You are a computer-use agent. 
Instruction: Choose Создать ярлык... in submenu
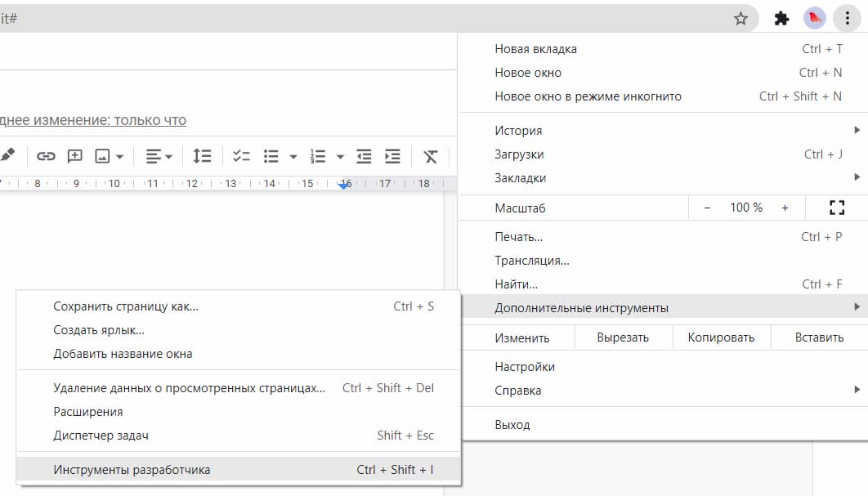tap(239, 330)
